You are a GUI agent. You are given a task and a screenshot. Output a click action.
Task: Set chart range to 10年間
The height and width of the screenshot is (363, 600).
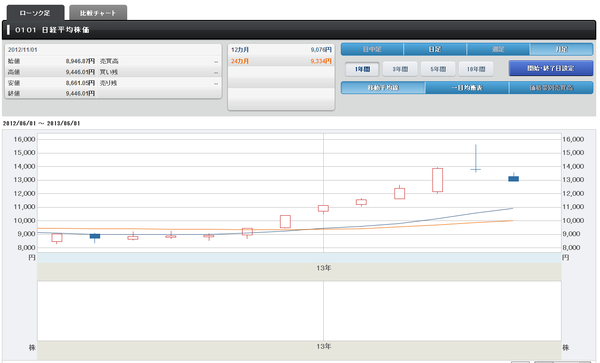(476, 69)
